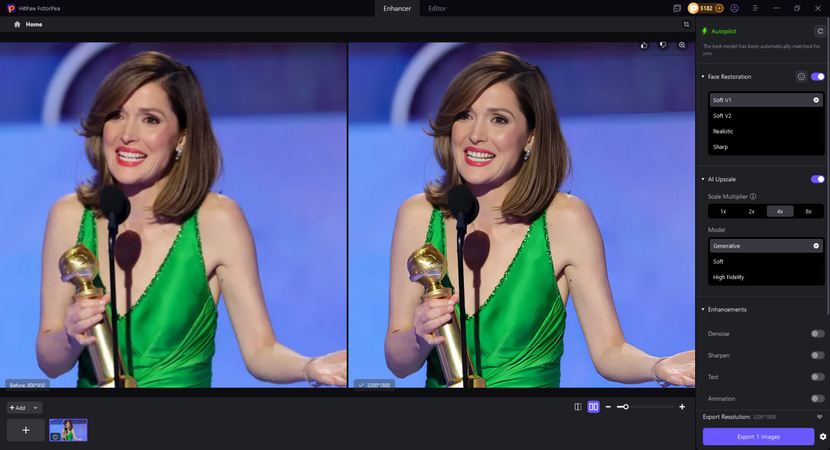Image resolution: width=830 pixels, height=450 pixels.
Task: Open the Add button dropdown arrow
Action: tap(35, 408)
